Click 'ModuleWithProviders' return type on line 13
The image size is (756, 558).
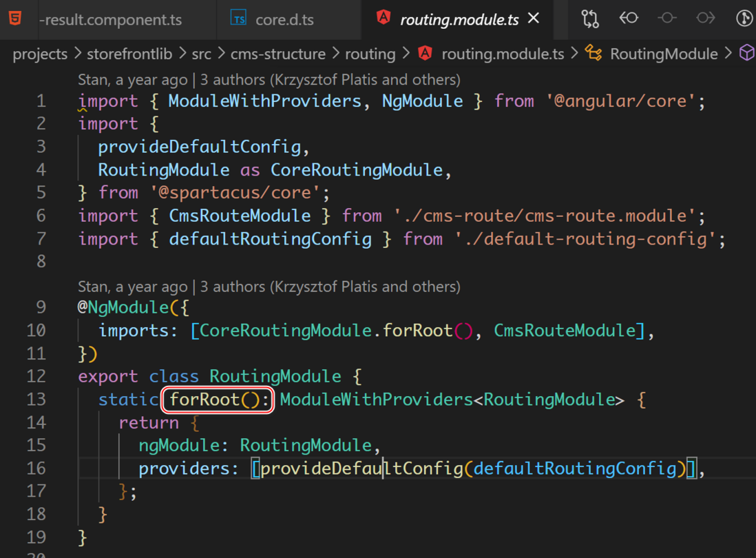tap(376, 400)
